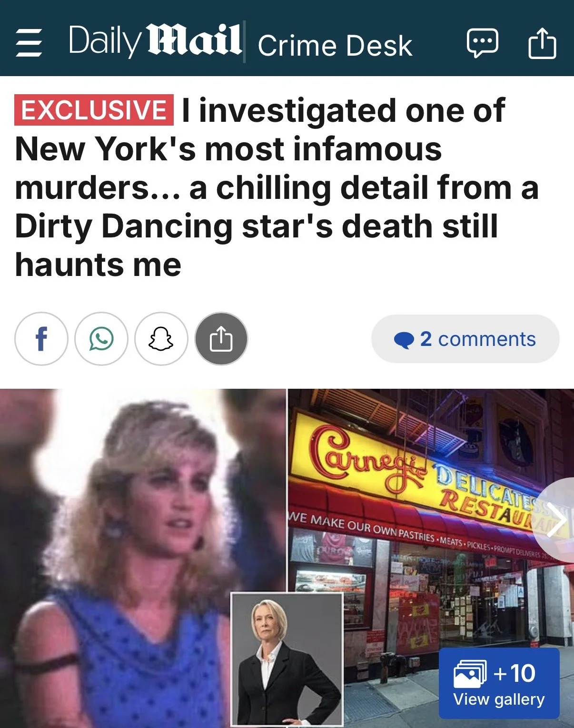Tap the gray share button under headline
The height and width of the screenshot is (728, 574).
tap(221, 339)
